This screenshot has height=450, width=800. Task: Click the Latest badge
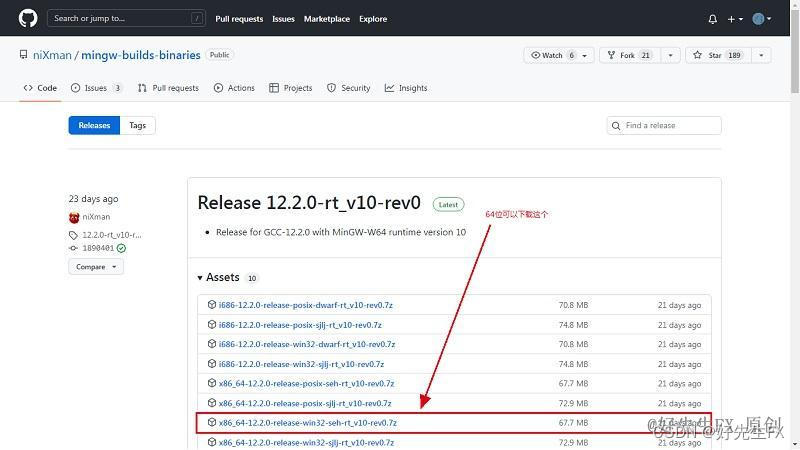tap(448, 205)
